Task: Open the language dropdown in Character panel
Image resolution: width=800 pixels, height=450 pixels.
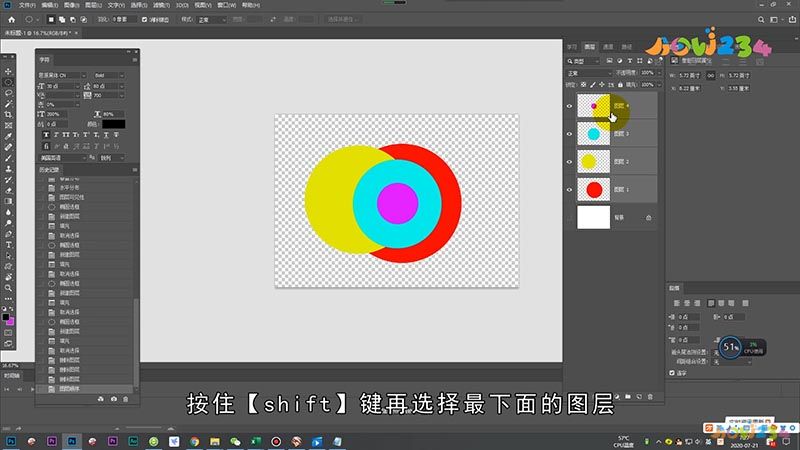Action: tap(61, 158)
